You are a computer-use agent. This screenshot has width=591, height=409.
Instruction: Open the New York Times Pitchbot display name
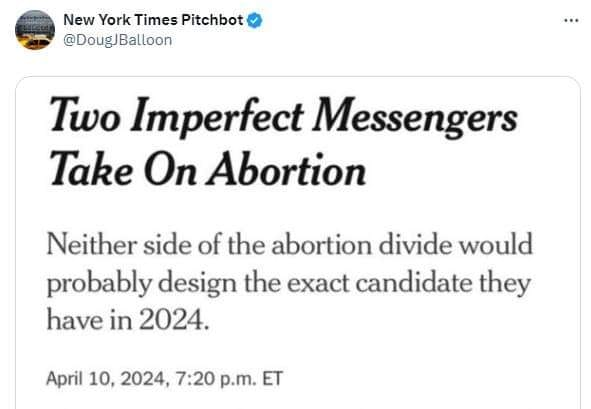(x=153, y=20)
